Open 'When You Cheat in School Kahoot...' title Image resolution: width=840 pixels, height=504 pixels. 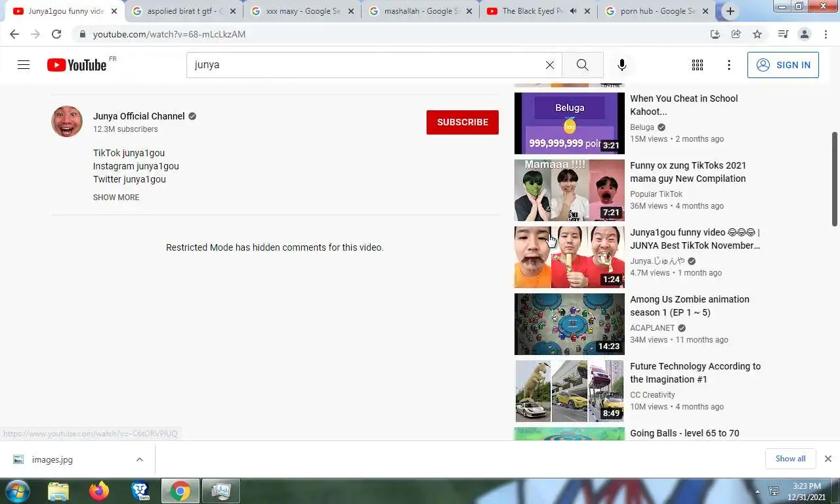[684, 105]
